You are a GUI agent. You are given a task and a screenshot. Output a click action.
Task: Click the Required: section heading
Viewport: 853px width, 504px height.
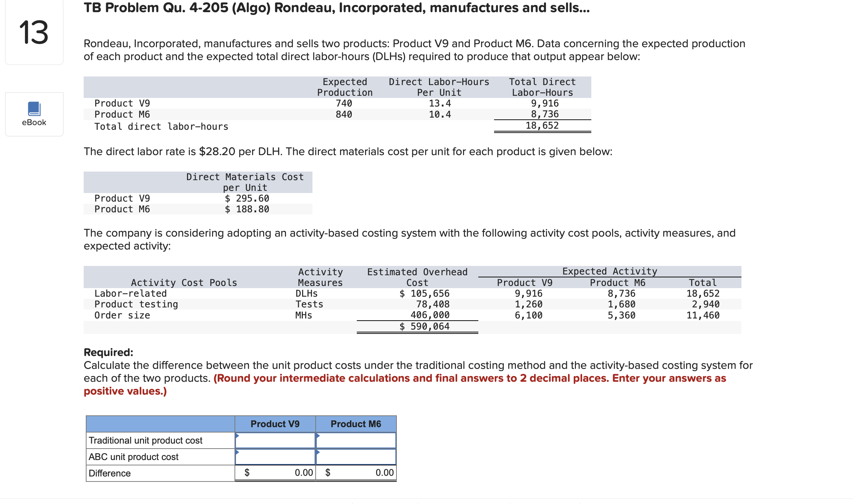coord(108,352)
